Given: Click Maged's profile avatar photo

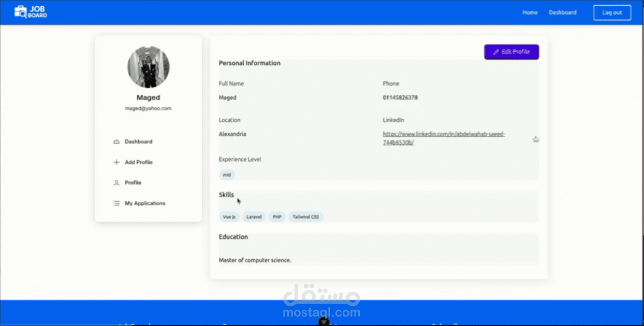Looking at the screenshot, I should point(149,67).
